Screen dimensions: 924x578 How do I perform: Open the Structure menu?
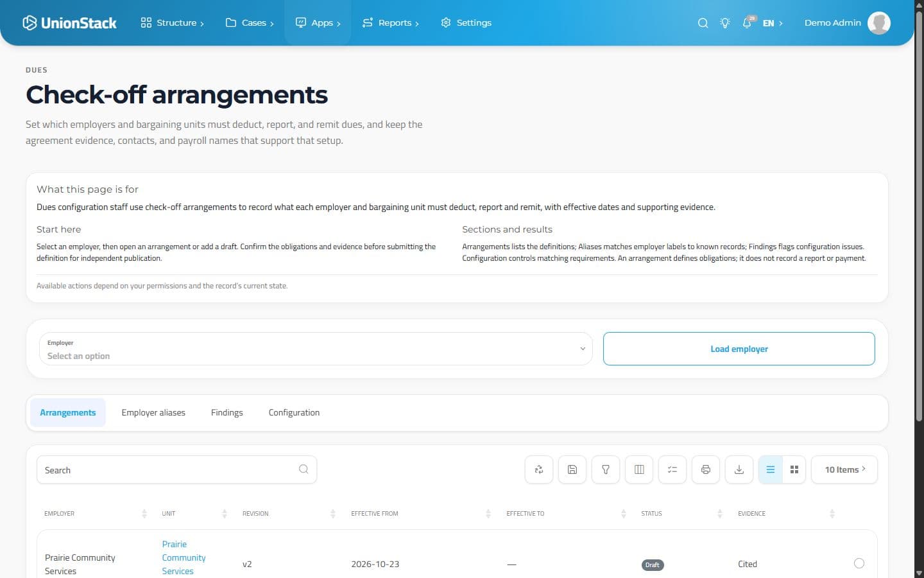172,22
